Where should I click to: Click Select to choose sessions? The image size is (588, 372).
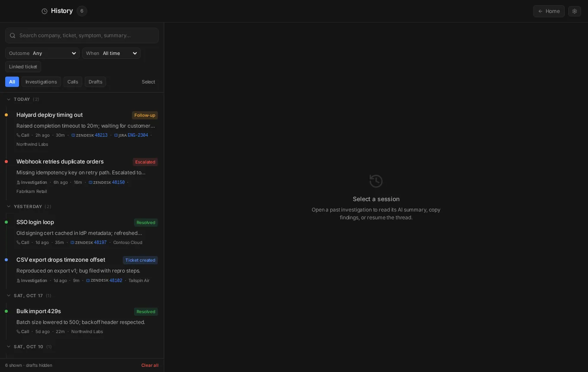pyautogui.click(x=148, y=82)
